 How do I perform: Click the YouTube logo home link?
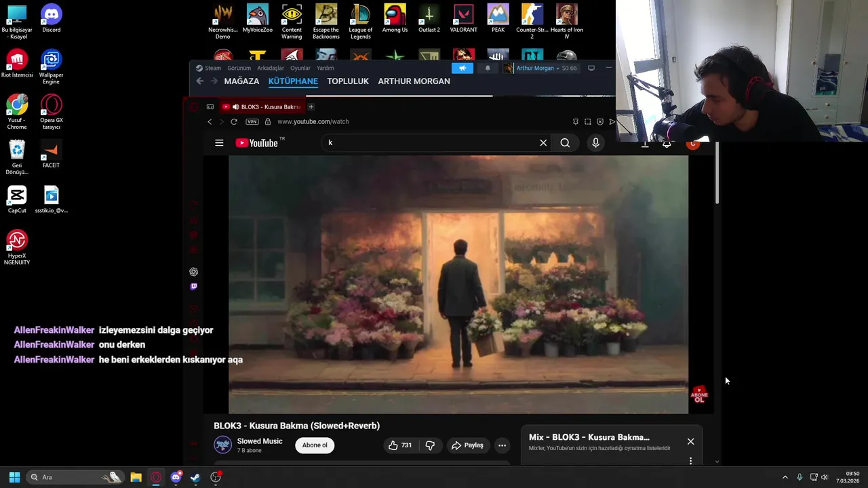[x=257, y=143]
